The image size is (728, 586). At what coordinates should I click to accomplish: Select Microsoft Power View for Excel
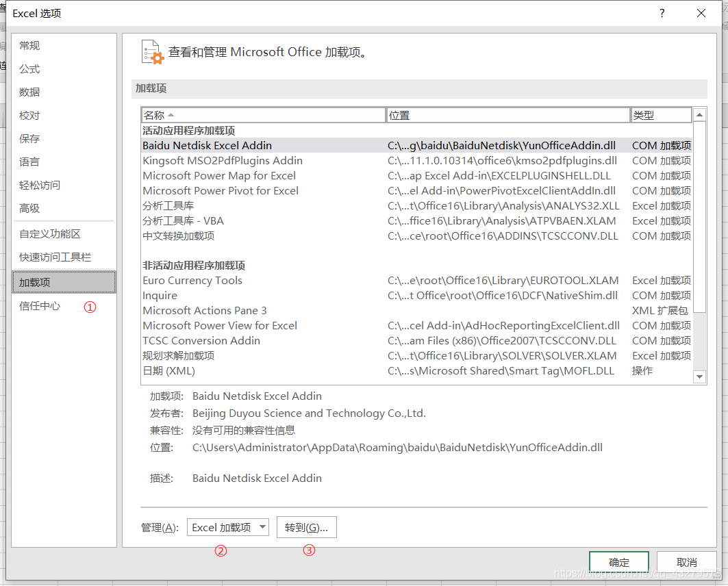point(416,326)
